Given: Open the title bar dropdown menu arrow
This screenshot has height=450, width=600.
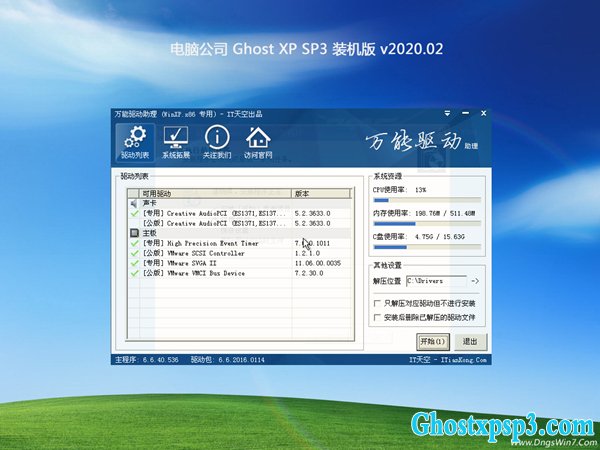Looking at the screenshot, I should (447, 114).
